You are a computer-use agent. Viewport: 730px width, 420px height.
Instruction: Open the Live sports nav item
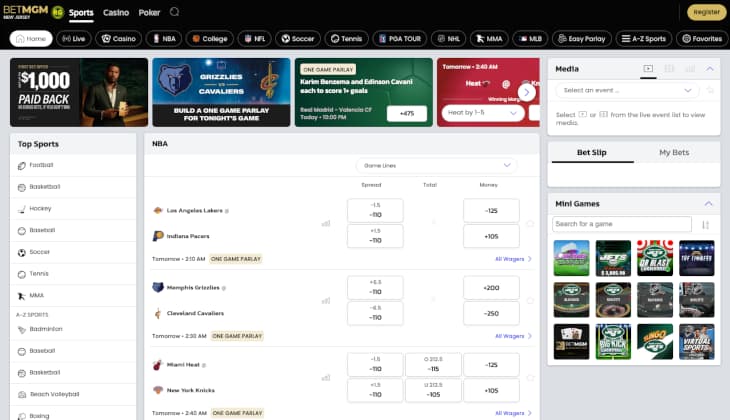pyautogui.click(x=74, y=39)
